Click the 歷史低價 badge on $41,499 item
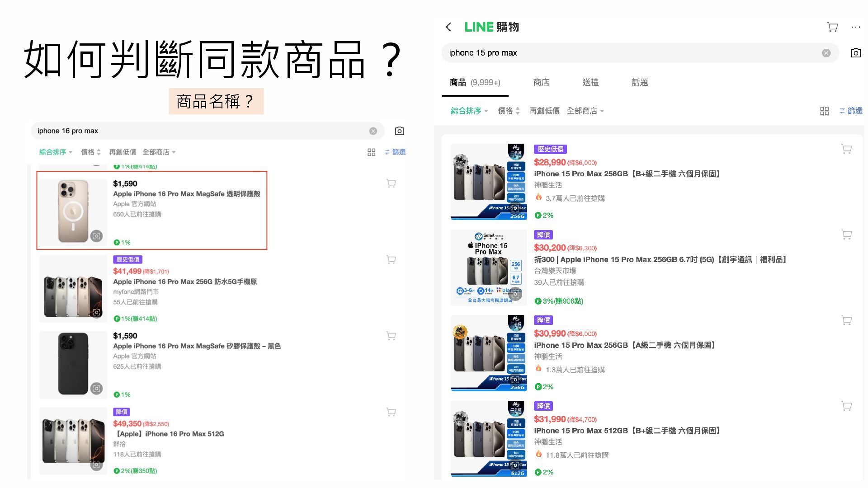The height and width of the screenshot is (488, 868). pyautogui.click(x=128, y=259)
